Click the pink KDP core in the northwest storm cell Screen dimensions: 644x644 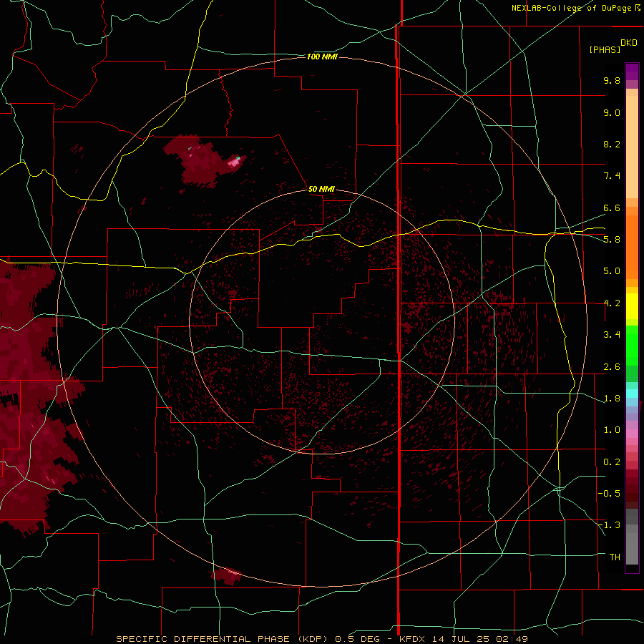click(x=235, y=162)
